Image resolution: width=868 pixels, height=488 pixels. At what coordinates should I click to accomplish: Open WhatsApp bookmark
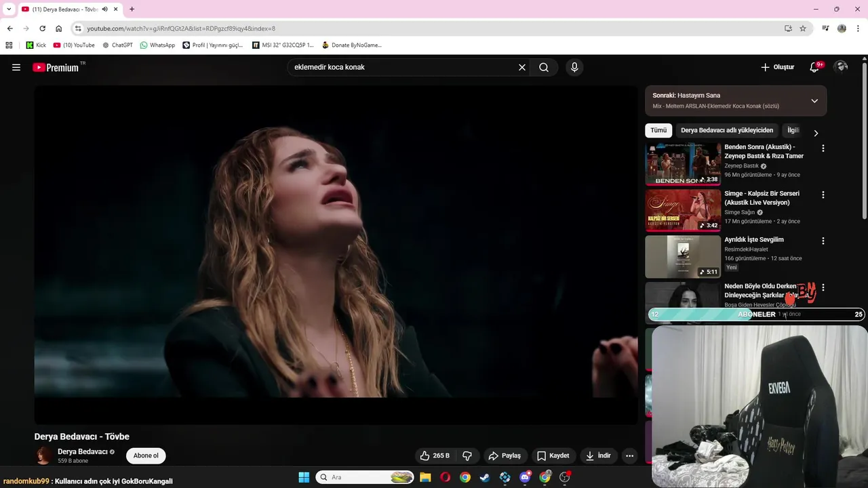tap(157, 45)
